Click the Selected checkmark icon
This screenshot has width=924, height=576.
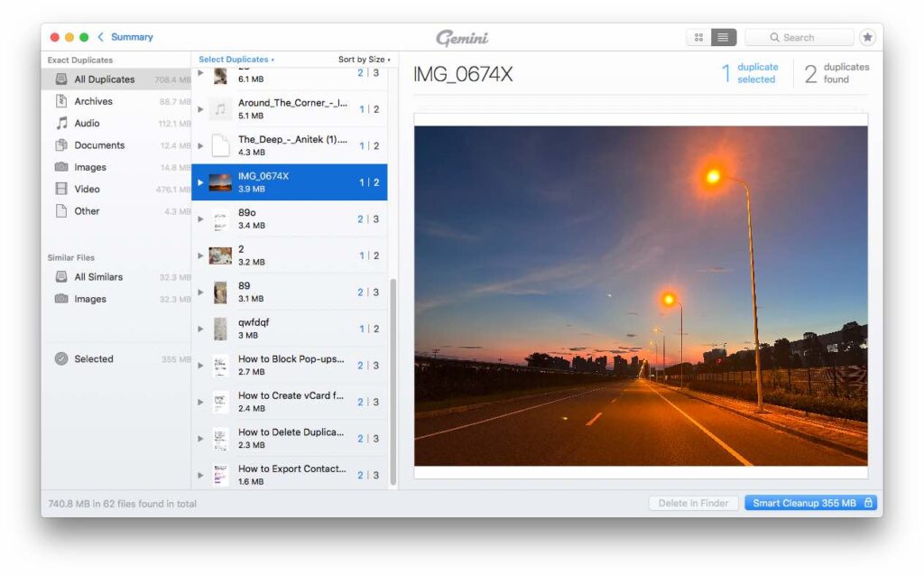[x=61, y=359]
